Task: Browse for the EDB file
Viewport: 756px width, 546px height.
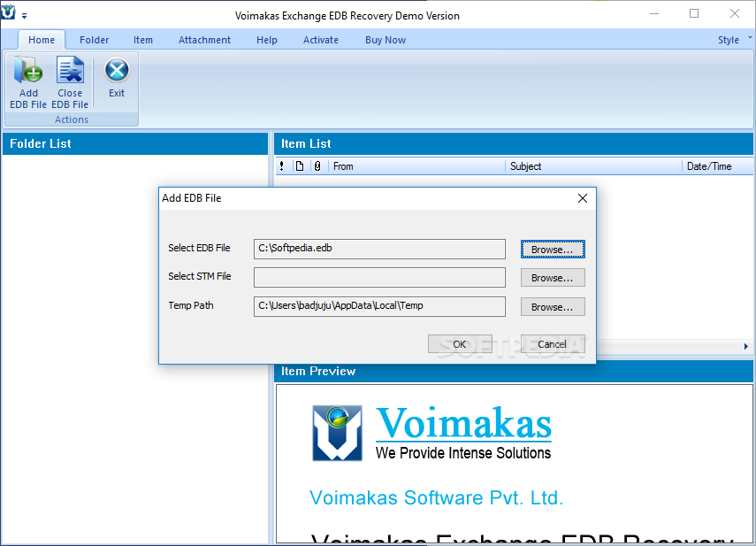Action: tap(553, 250)
